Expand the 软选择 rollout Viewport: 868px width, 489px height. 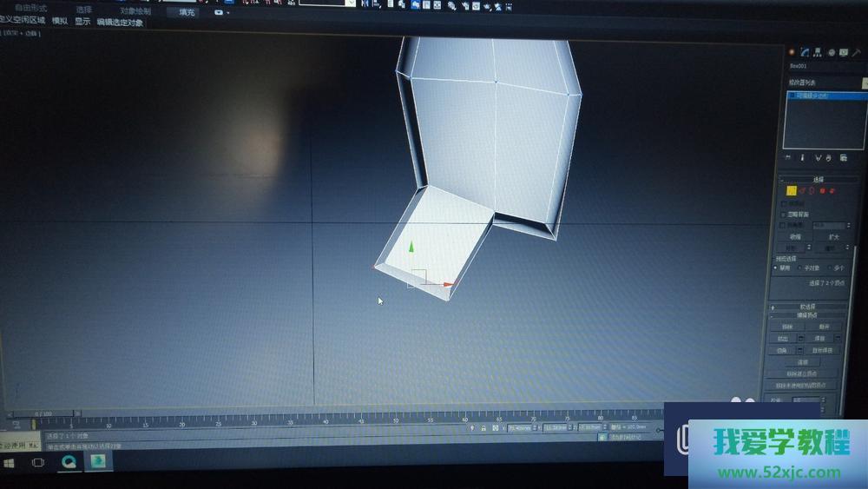(806, 306)
